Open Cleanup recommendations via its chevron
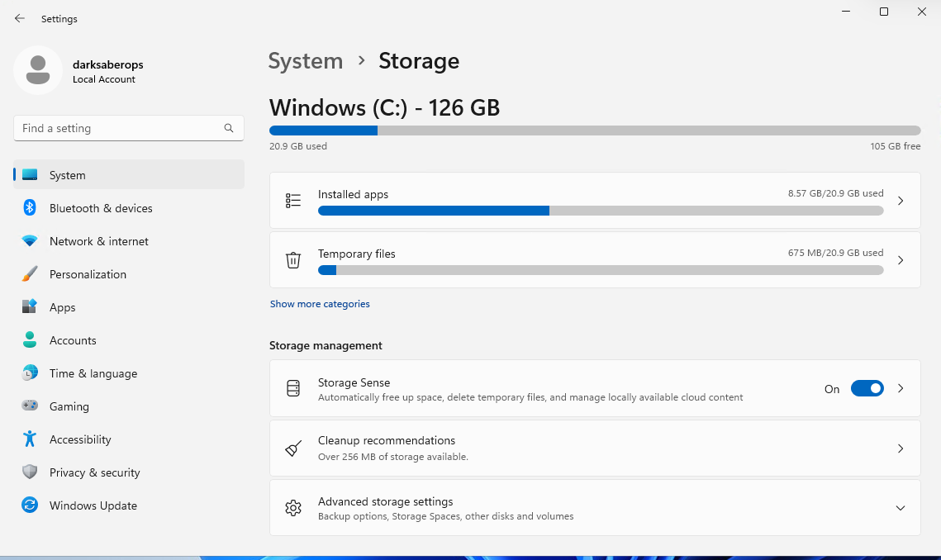Image resolution: width=941 pixels, height=560 pixels. pyautogui.click(x=901, y=448)
